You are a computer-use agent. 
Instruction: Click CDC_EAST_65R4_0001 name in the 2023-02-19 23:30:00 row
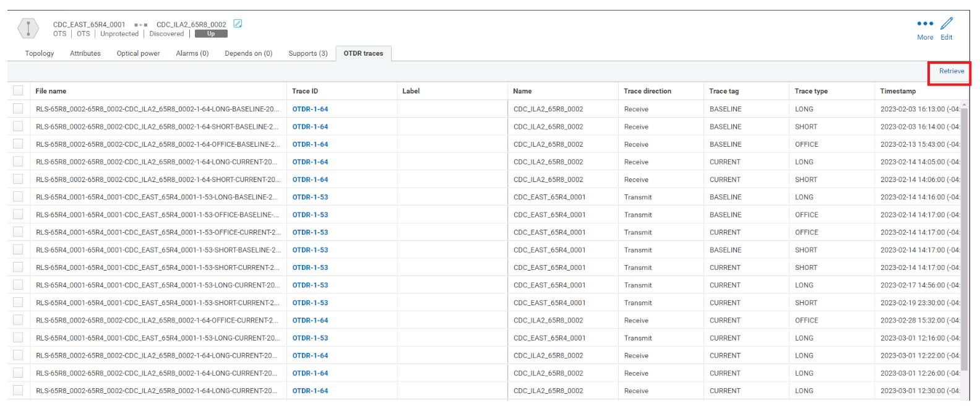tap(549, 303)
